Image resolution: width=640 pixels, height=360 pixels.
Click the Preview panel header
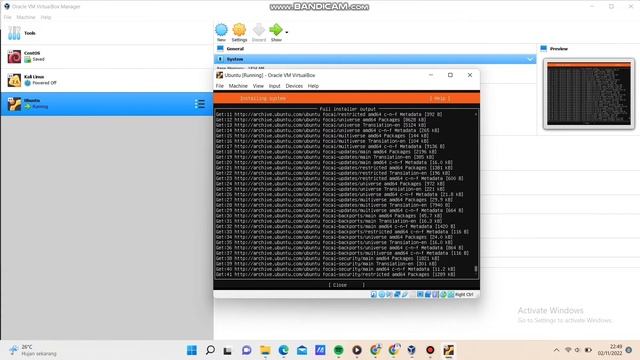tap(558, 49)
